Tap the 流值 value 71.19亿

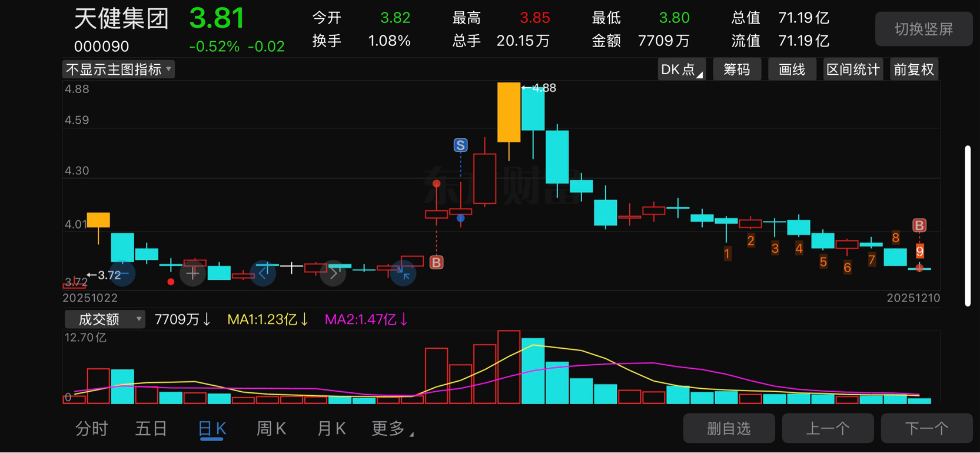(803, 41)
